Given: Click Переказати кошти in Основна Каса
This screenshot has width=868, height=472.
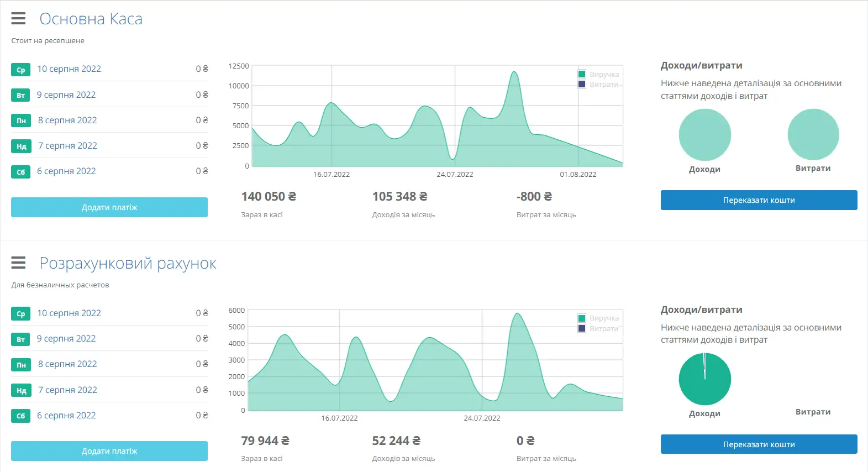Looking at the screenshot, I should click(759, 200).
